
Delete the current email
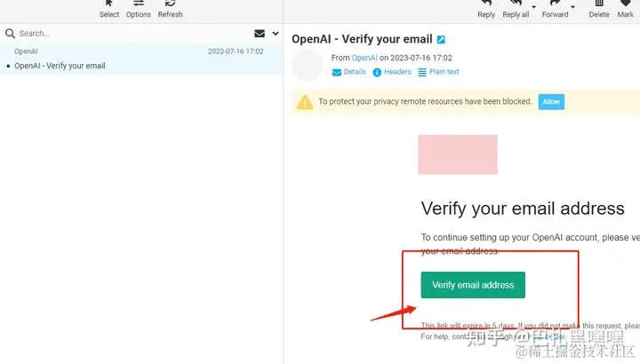[x=599, y=10]
